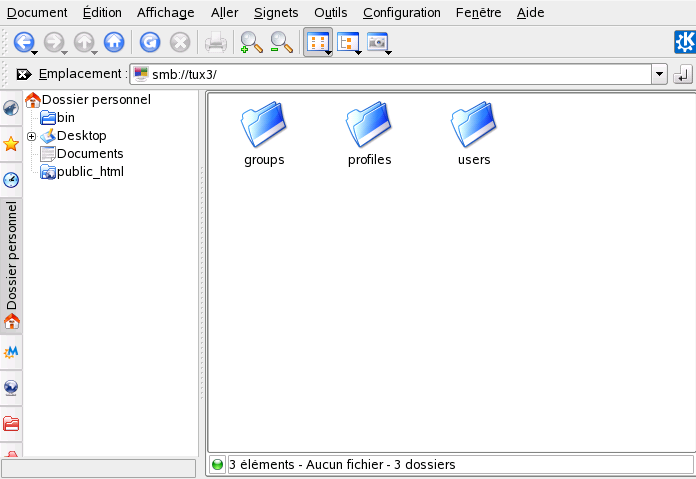This screenshot has height=479, width=696.
Task: Go to the Home folder
Action: click(114, 42)
